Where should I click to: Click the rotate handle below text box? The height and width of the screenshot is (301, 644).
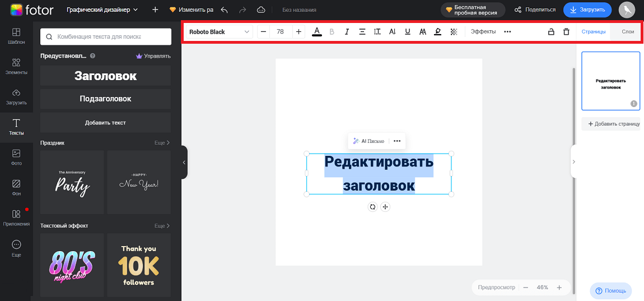point(372,207)
